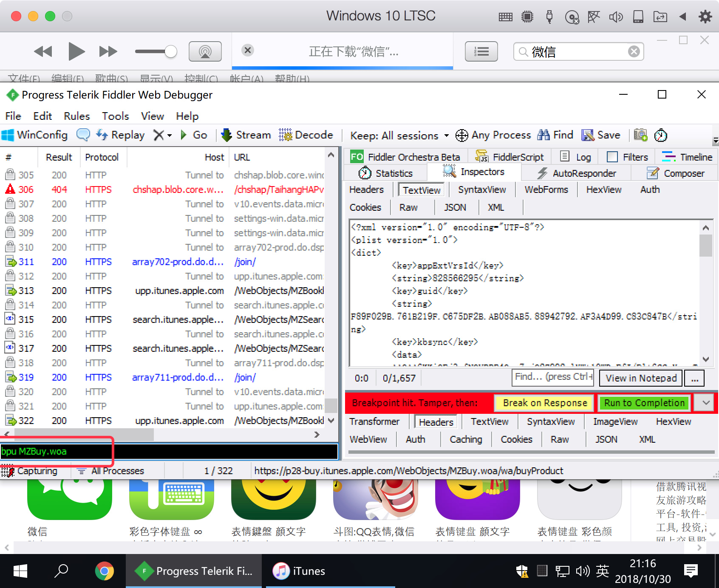Click the All Processes filter status

pyautogui.click(x=110, y=471)
